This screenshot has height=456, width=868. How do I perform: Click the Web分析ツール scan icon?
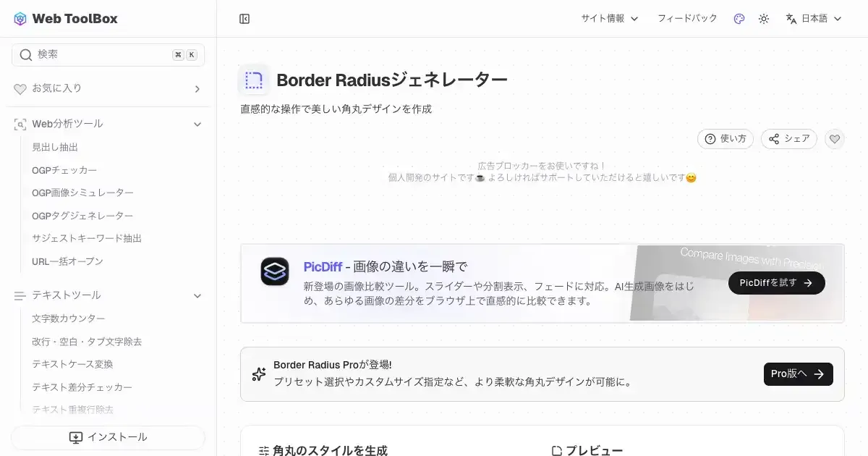(x=20, y=124)
